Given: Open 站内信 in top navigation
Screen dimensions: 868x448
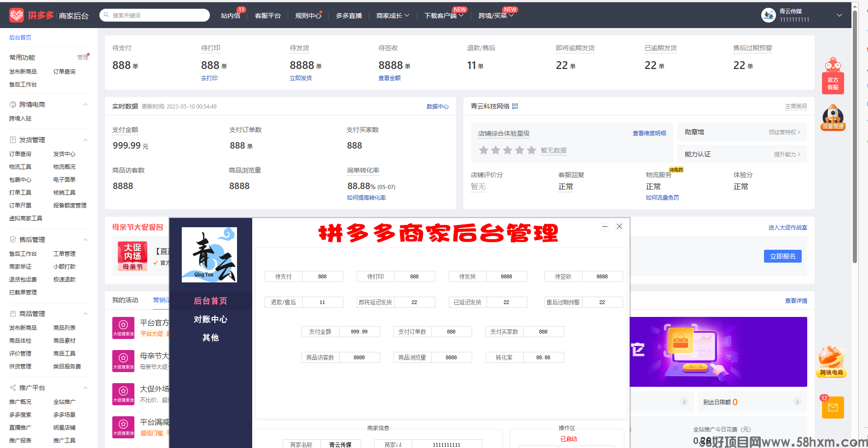Looking at the screenshot, I should point(231,16).
